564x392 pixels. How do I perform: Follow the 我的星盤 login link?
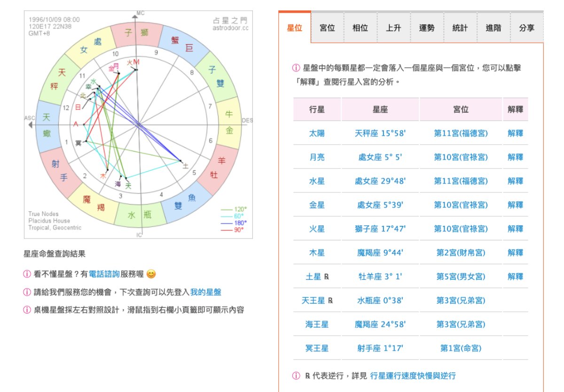205,292
